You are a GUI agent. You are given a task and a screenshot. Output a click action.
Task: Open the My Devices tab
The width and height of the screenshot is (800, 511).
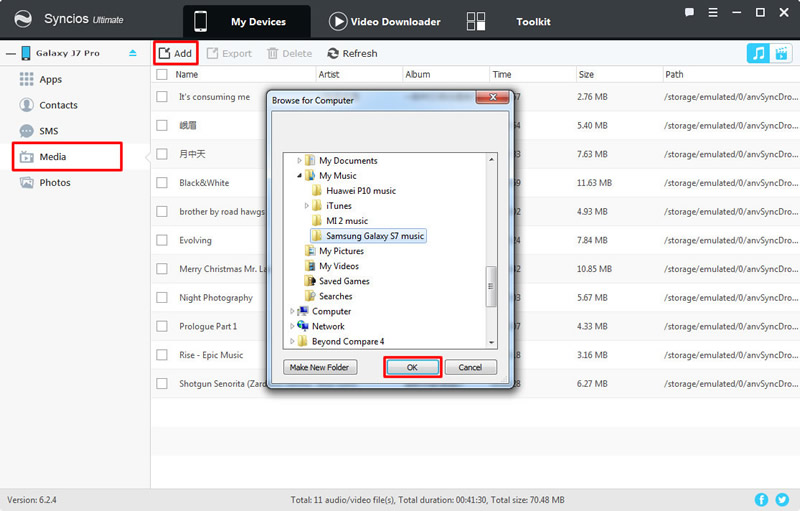(247, 21)
